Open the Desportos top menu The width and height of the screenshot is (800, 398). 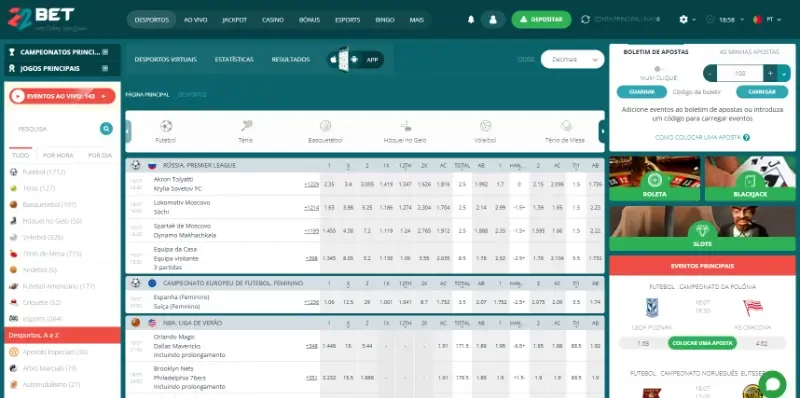(152, 20)
